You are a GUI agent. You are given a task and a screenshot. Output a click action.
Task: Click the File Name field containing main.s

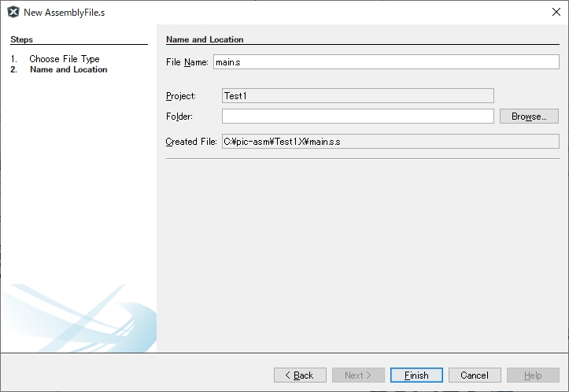pos(384,62)
